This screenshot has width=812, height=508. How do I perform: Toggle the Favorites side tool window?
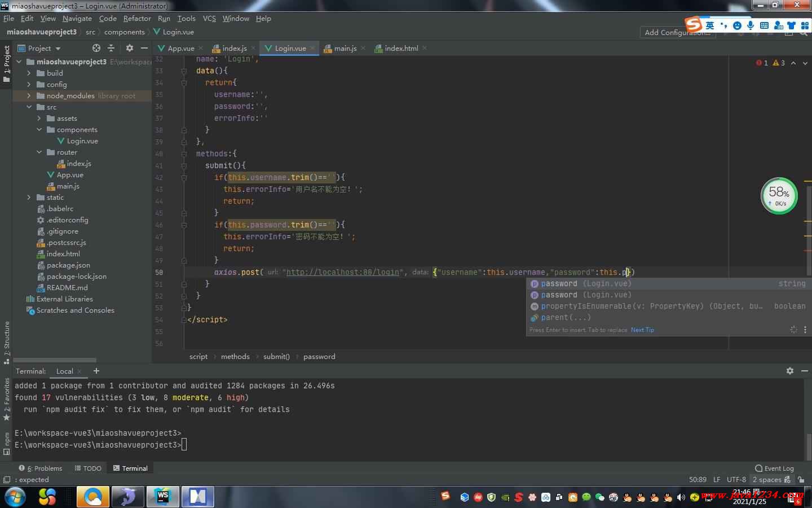(x=7, y=400)
